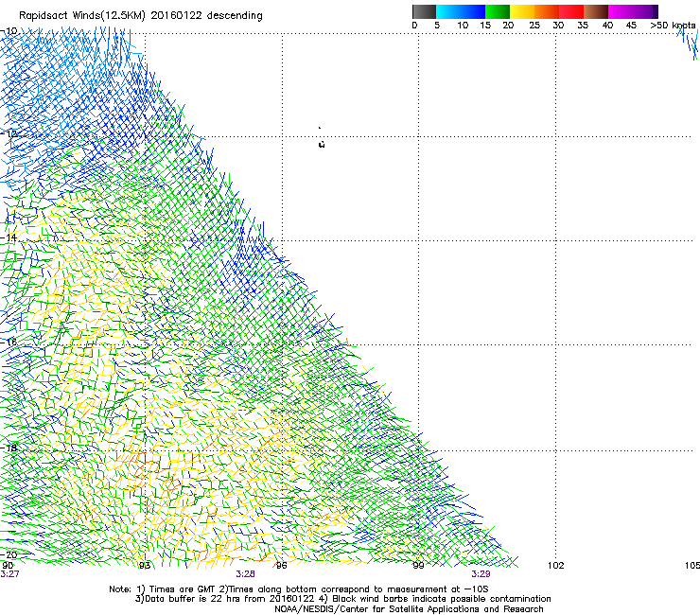Click the latitude label '-12'
700x615 pixels.
click(9, 133)
